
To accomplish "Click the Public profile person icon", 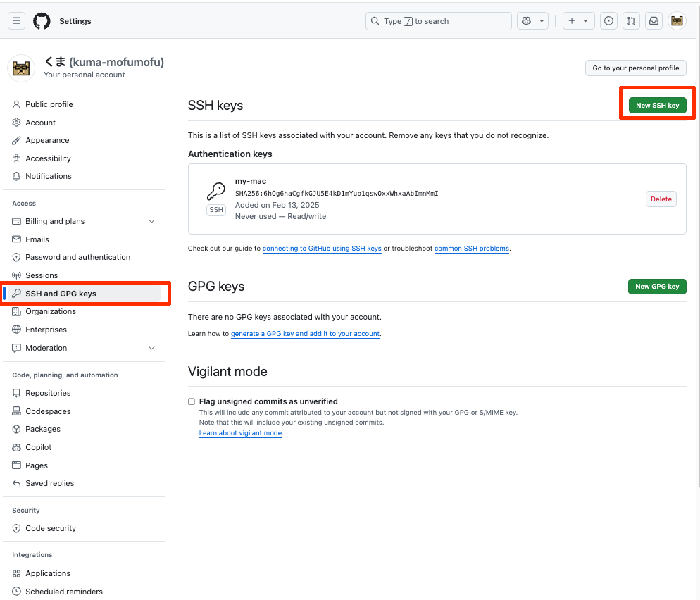I will (16, 104).
